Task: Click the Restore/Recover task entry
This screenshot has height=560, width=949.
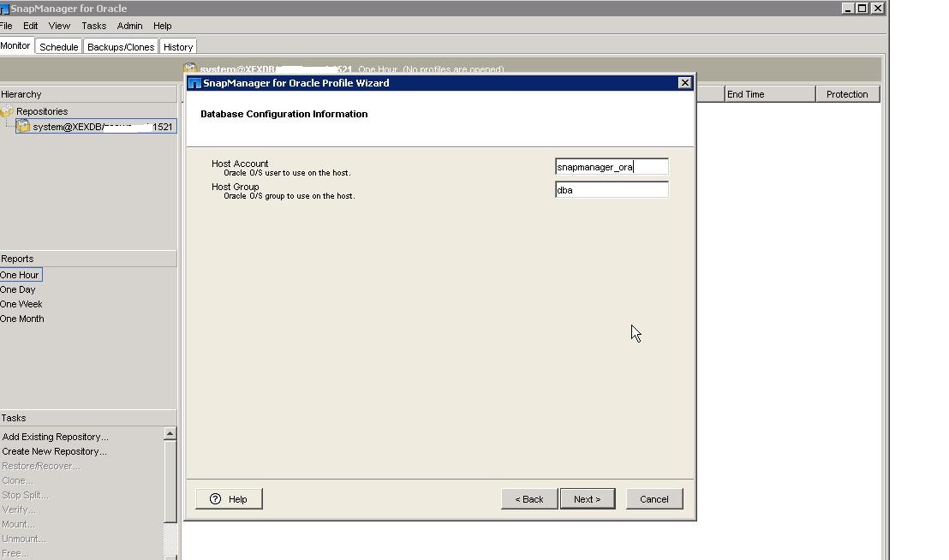Action: 40,466
